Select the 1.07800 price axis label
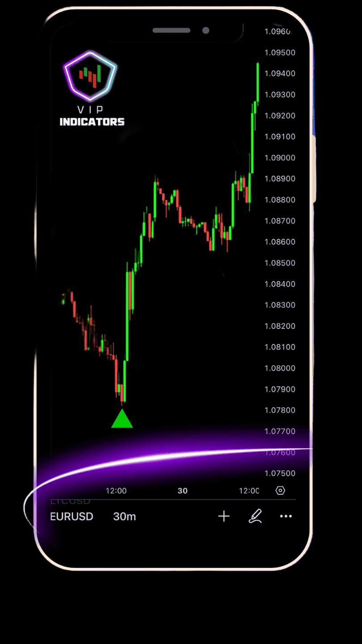 coord(280,410)
